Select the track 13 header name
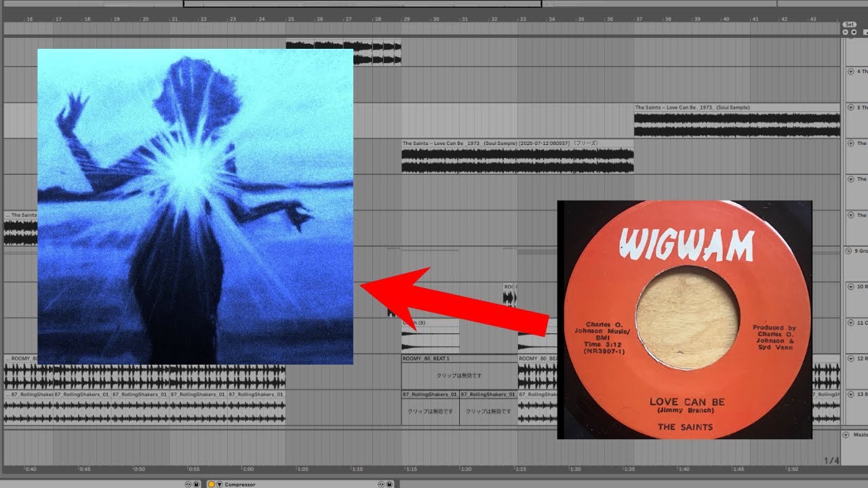Screen dimensions: 868x488 coord(862,394)
